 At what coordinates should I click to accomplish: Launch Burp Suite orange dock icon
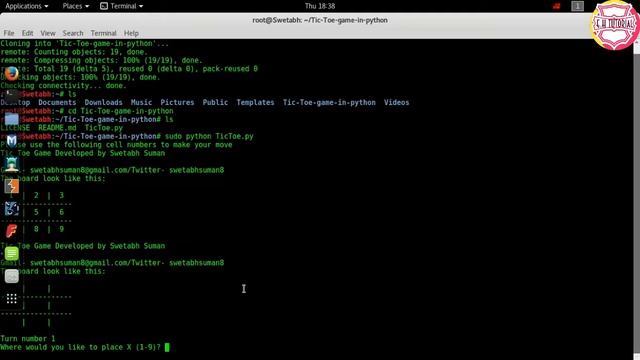pos(11,186)
